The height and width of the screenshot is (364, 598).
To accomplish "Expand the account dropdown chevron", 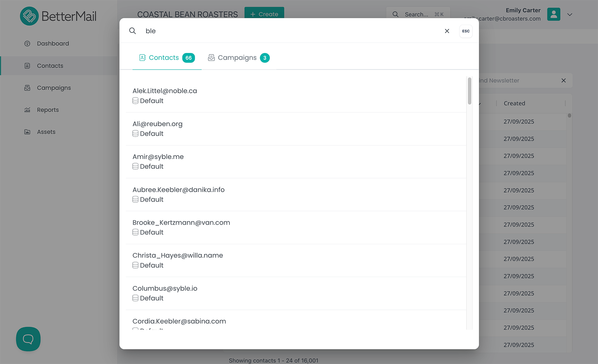I will (570, 15).
